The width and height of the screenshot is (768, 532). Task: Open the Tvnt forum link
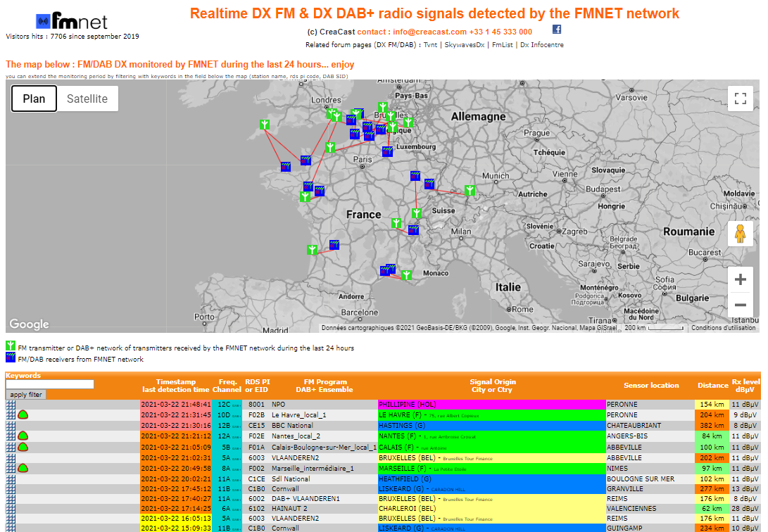(430, 45)
